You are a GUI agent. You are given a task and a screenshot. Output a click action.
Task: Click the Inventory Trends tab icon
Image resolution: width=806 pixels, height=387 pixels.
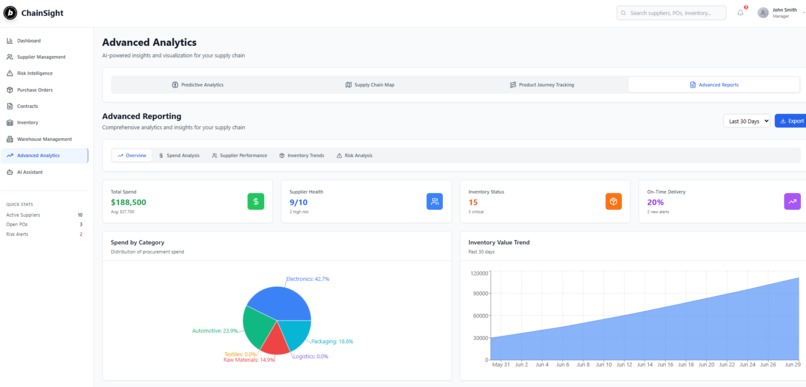[282, 155]
